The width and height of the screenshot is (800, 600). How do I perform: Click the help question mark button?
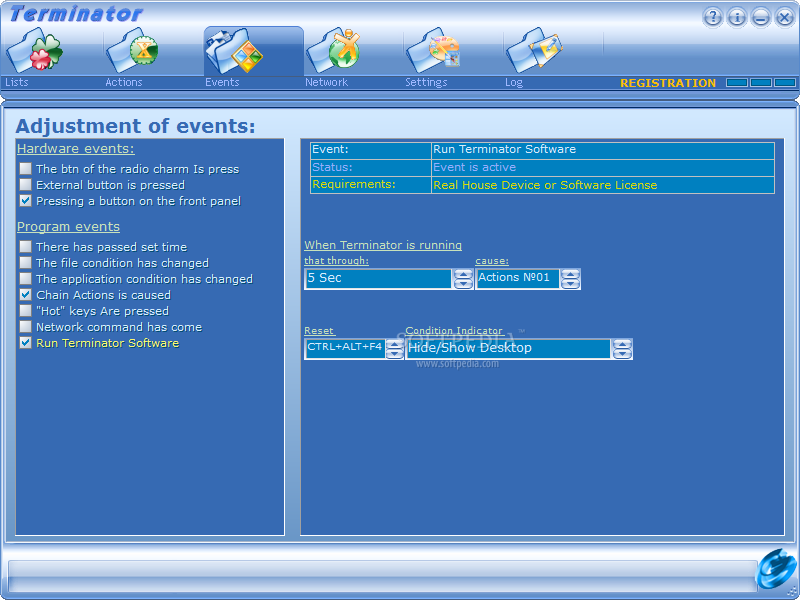pyautogui.click(x=713, y=17)
